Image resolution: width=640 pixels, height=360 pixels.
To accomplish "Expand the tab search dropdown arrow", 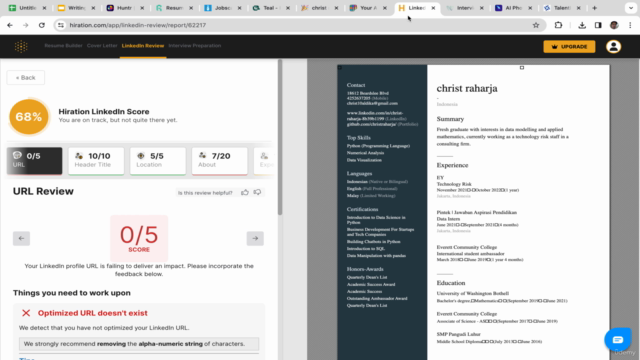I will pyautogui.click(x=631, y=8).
